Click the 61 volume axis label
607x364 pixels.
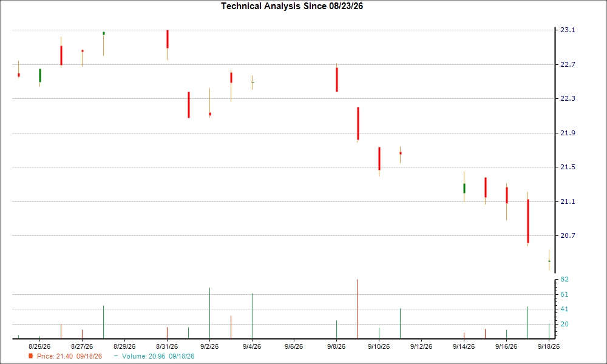(x=565, y=294)
